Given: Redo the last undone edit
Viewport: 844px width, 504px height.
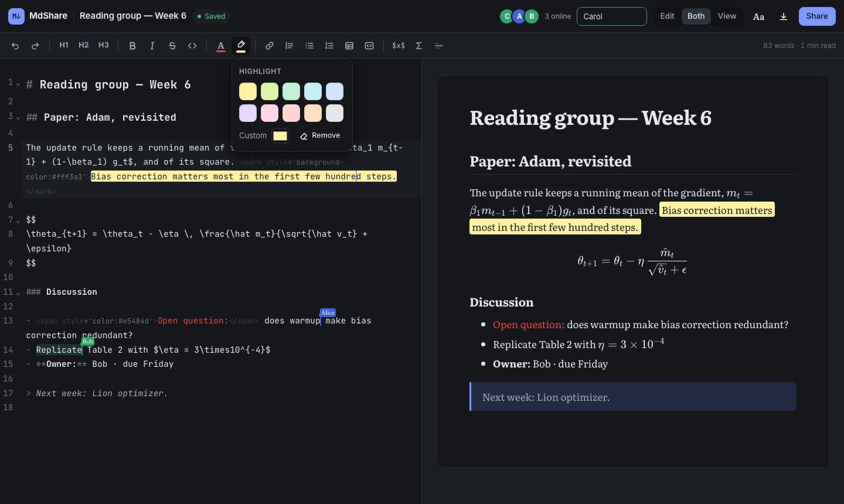Looking at the screenshot, I should coord(35,46).
